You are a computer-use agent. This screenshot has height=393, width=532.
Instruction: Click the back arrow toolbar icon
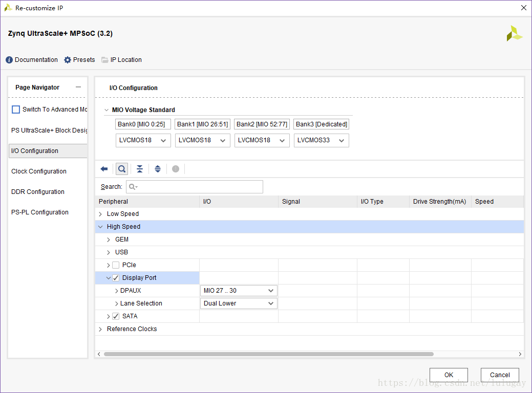click(104, 169)
